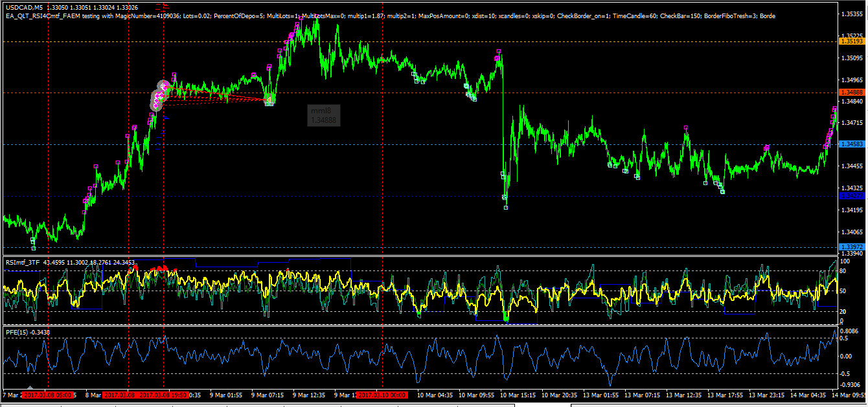Click the 13 Mar 07:15 time axis label
The image size is (868, 407).
642,395
